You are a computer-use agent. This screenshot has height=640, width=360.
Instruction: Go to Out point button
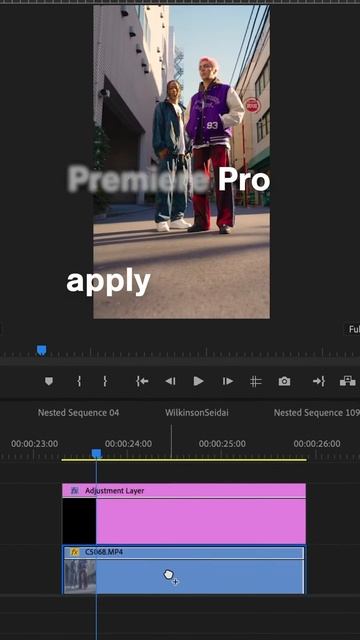(x=319, y=381)
